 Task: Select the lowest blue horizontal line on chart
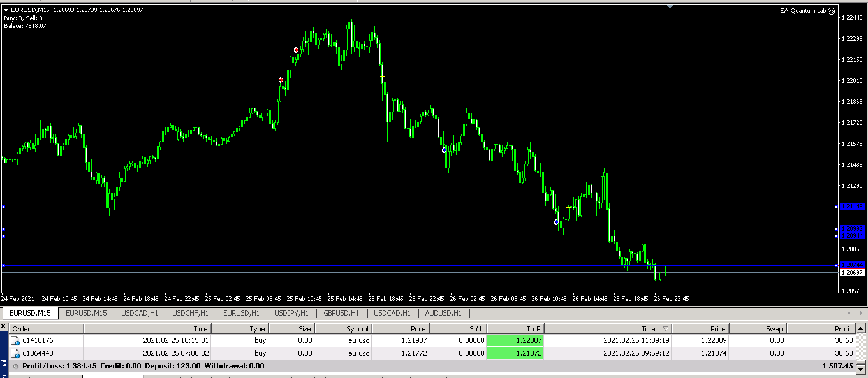[x=420, y=265]
